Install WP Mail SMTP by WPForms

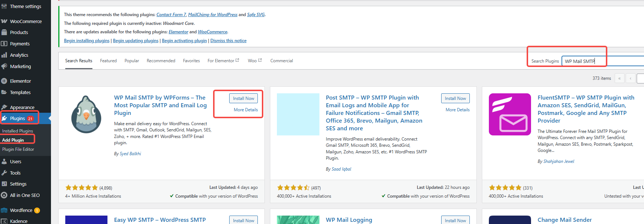(x=244, y=98)
